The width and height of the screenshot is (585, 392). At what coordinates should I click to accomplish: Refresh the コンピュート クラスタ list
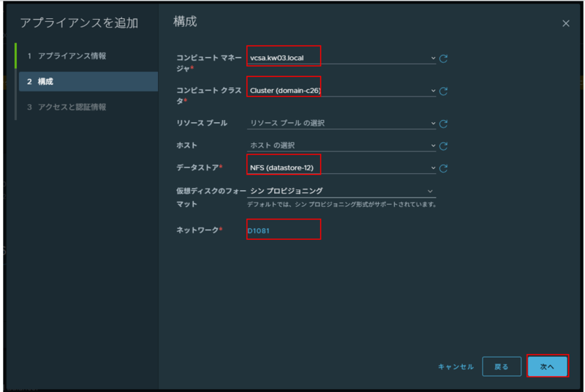point(443,91)
